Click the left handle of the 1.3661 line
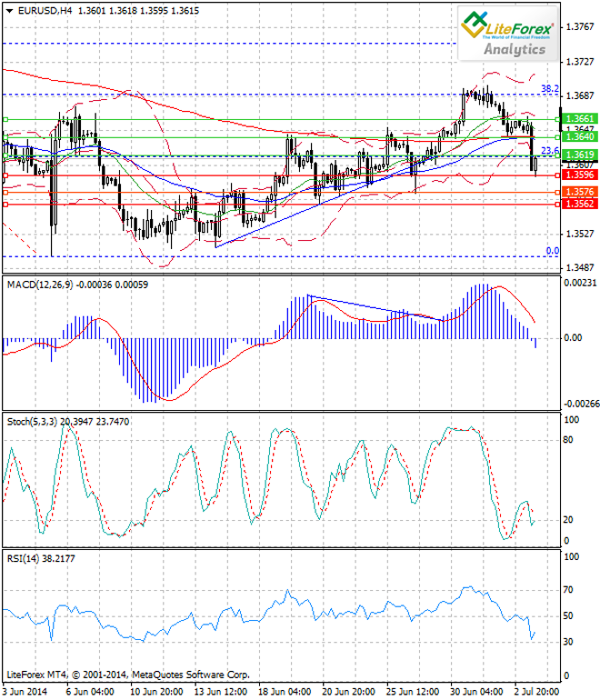600x700 pixels. (5, 119)
